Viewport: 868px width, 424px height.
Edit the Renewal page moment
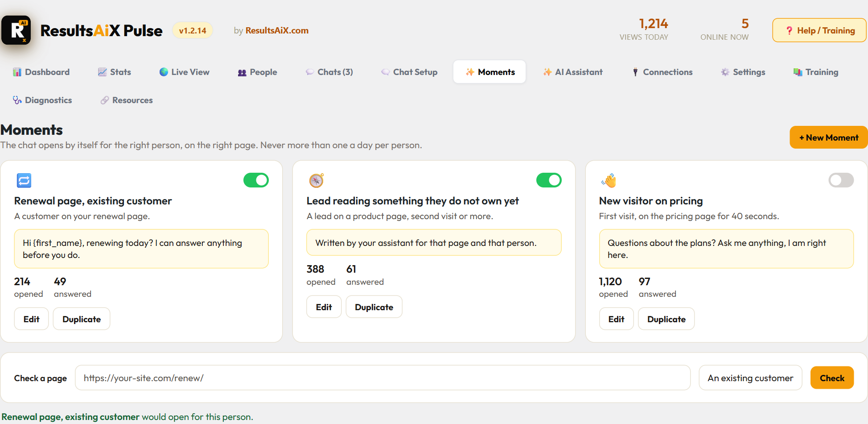coord(32,319)
